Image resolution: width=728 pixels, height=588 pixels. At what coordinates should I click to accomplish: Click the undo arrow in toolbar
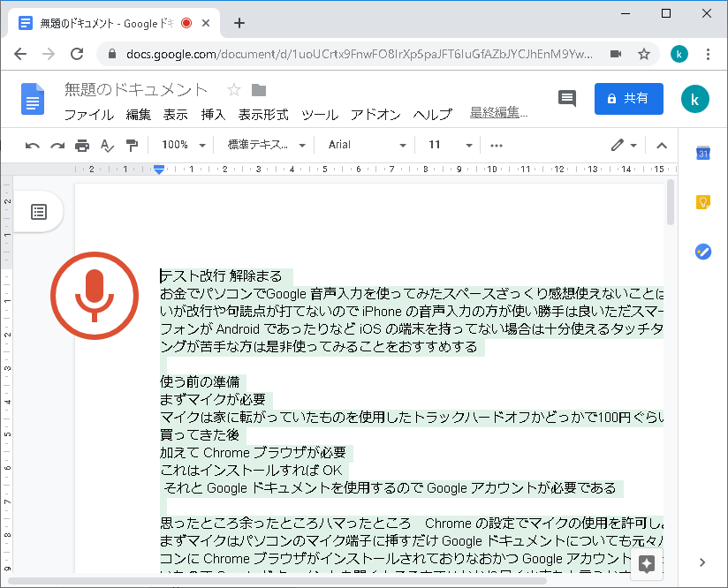33,145
